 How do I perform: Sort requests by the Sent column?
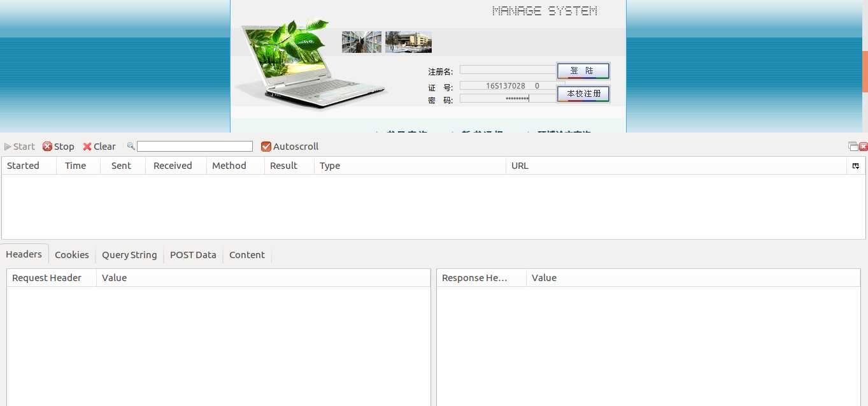pos(123,166)
